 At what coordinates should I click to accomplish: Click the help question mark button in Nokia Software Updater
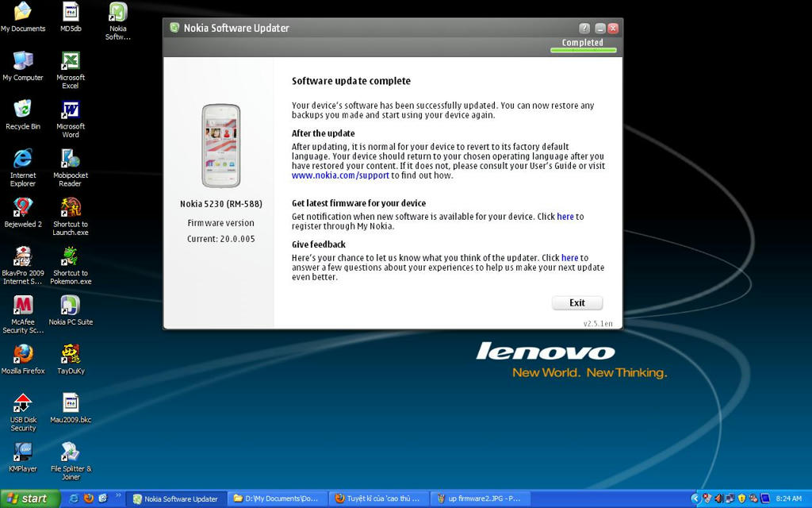click(584, 28)
